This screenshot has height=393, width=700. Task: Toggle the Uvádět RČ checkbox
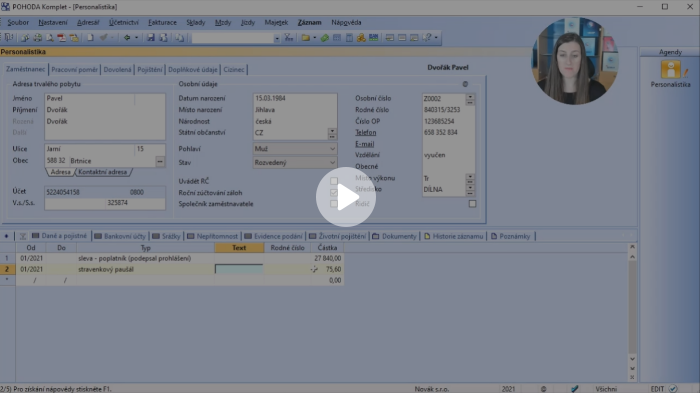coord(333,181)
